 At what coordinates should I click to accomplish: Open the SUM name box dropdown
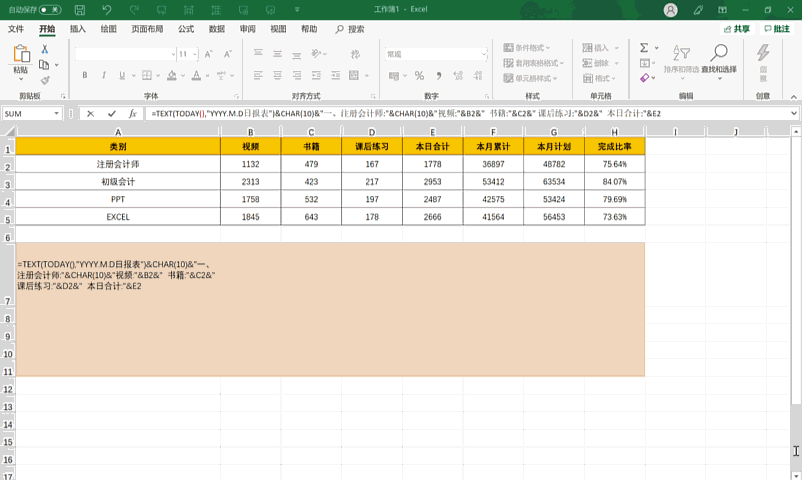coord(57,114)
